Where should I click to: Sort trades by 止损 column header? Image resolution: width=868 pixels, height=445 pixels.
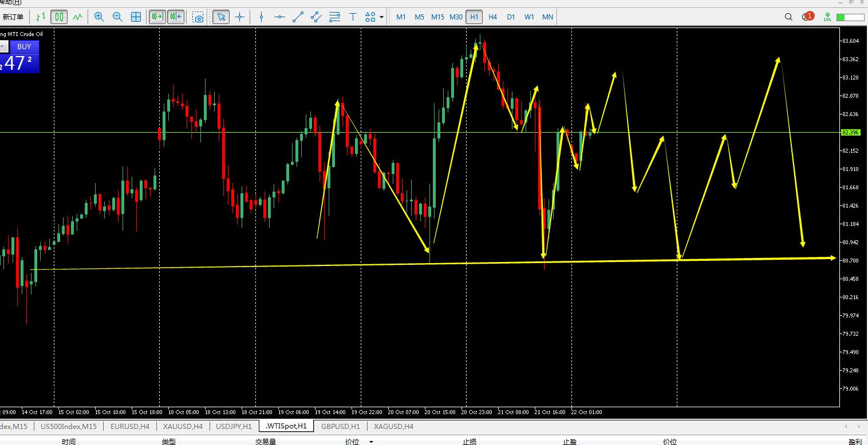click(469, 442)
